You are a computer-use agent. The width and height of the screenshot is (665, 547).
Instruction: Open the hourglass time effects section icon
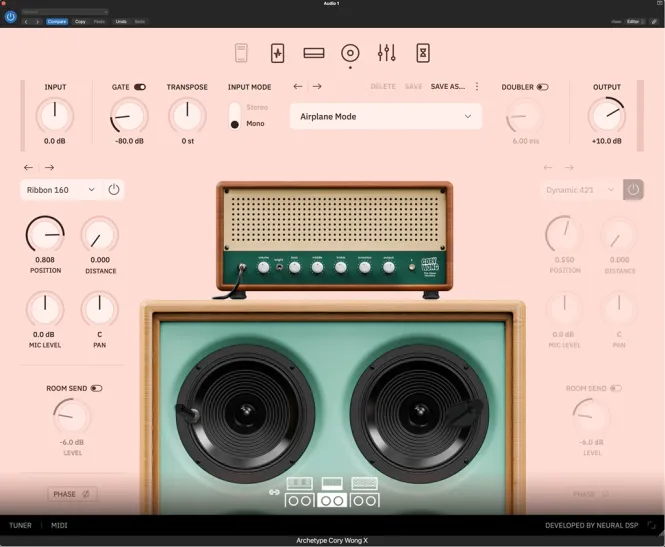423,53
